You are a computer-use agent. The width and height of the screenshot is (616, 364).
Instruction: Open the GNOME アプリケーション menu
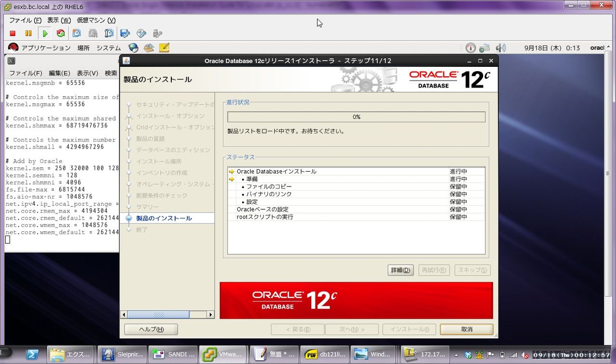coord(46,48)
